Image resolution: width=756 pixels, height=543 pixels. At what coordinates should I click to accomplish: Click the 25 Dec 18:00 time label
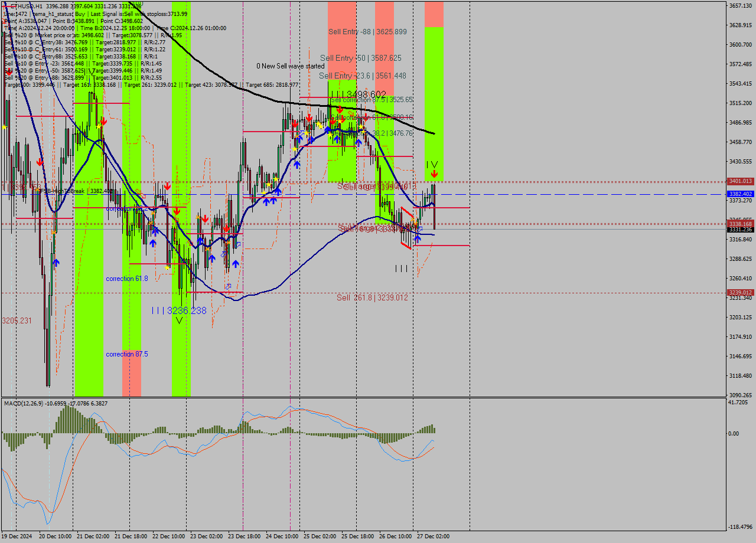(357, 537)
